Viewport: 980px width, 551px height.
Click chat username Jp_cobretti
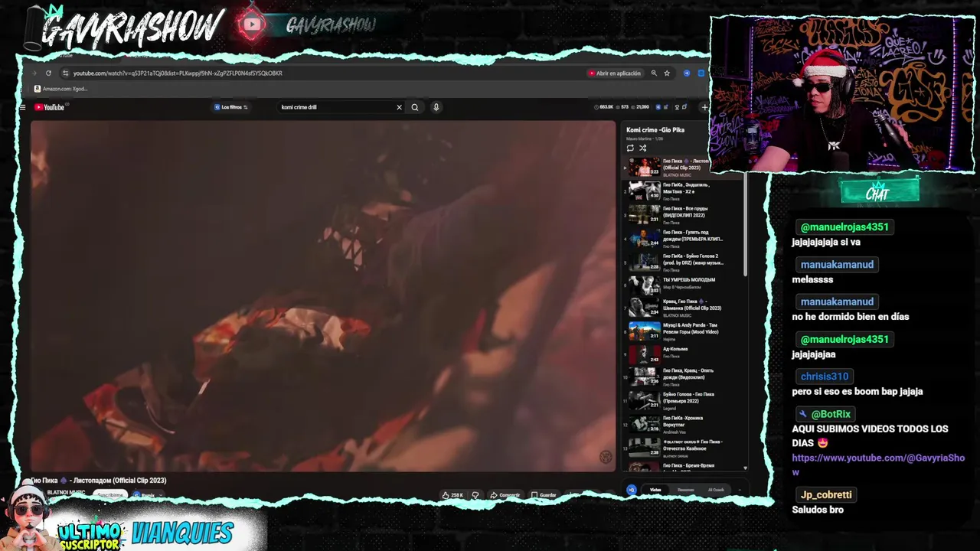pyautogui.click(x=826, y=495)
